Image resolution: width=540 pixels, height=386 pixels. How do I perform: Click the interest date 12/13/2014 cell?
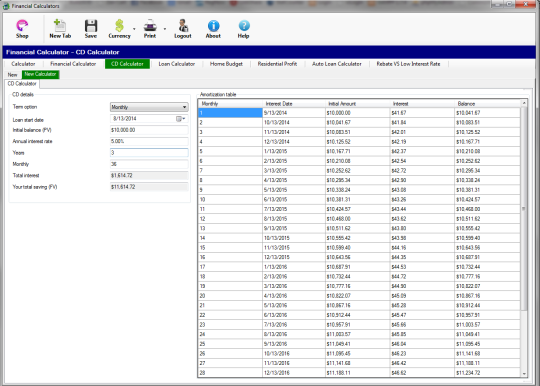[x=293, y=142]
